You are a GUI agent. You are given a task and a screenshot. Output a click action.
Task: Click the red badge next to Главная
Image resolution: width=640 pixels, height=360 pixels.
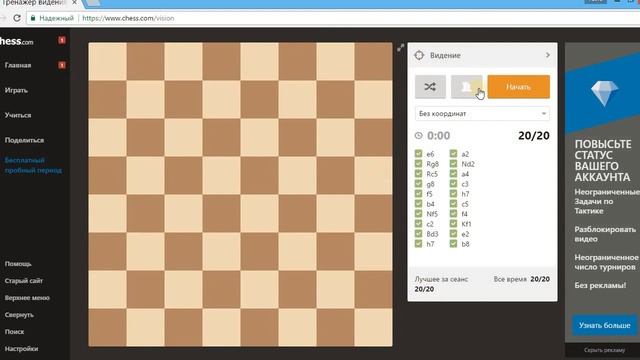62,65
